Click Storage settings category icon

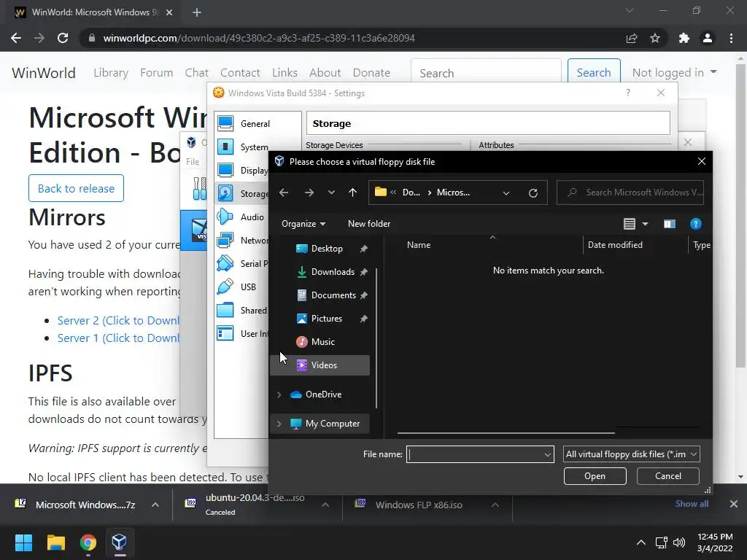225,194
